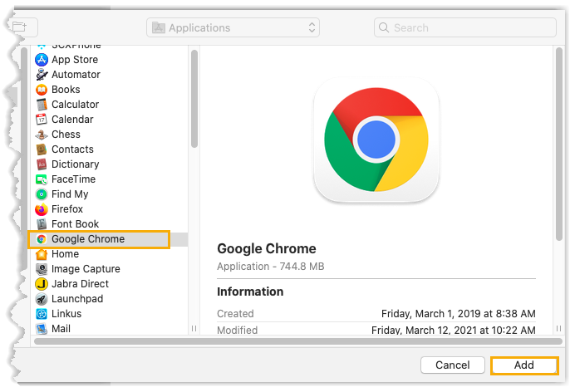The image size is (570, 392).
Task: Select the Calculator name in list
Action: click(x=76, y=105)
